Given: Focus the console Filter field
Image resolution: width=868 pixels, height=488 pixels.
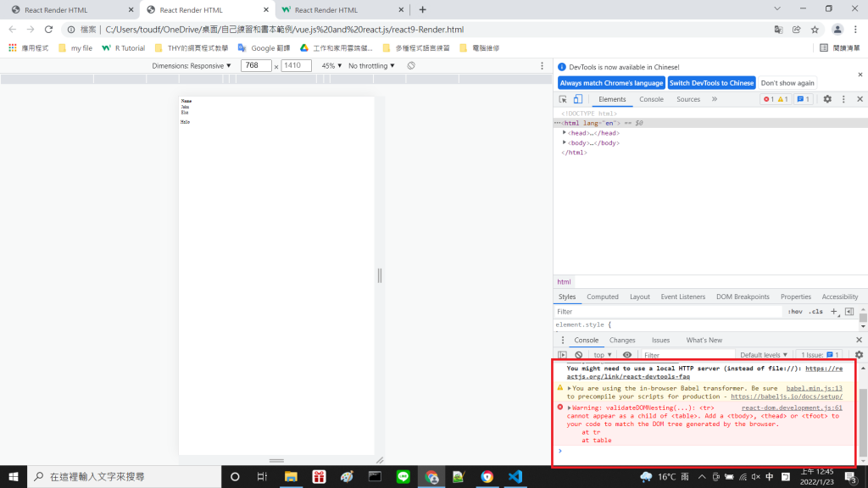Looking at the screenshot, I should click(687, 355).
